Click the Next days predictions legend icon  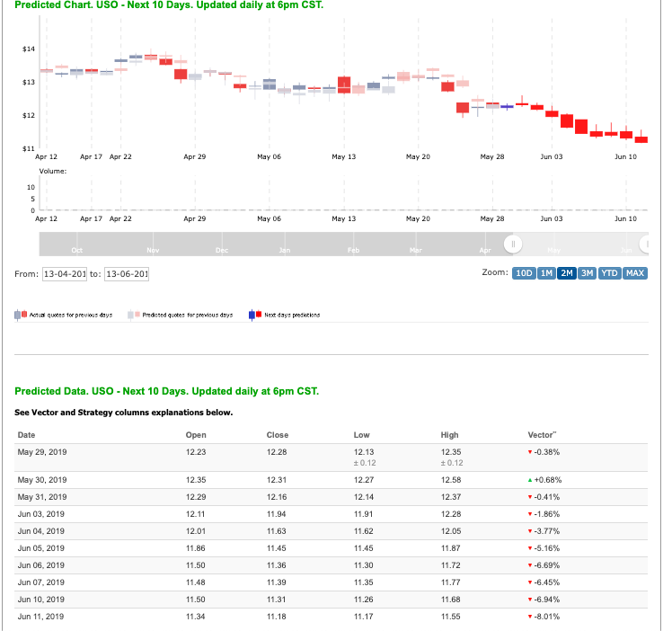[255, 315]
